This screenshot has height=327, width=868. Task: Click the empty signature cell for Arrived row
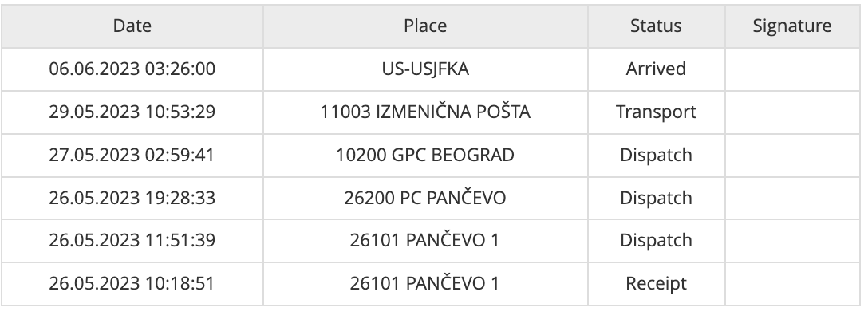[791, 69]
